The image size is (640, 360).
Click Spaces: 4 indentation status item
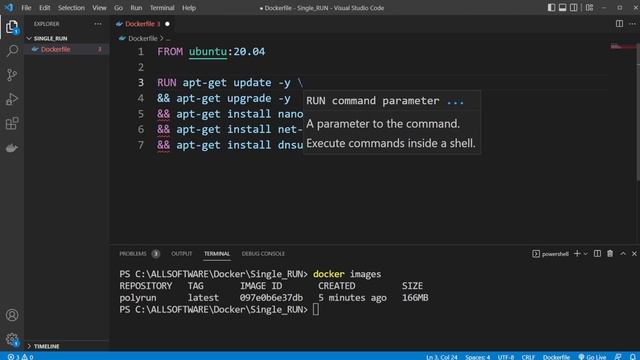pyautogui.click(x=478, y=357)
